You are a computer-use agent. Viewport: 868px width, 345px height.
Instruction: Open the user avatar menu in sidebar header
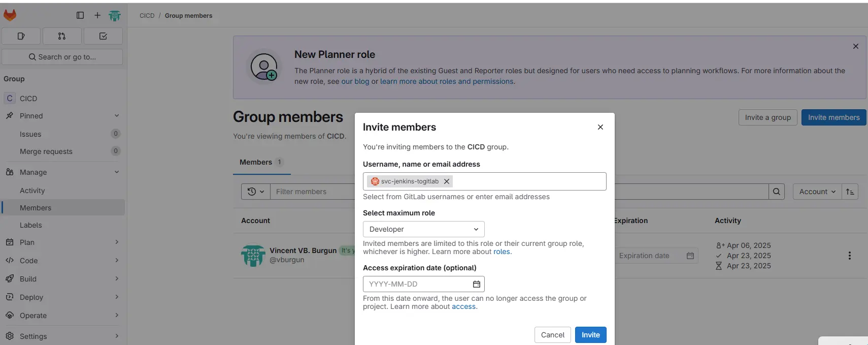115,16
